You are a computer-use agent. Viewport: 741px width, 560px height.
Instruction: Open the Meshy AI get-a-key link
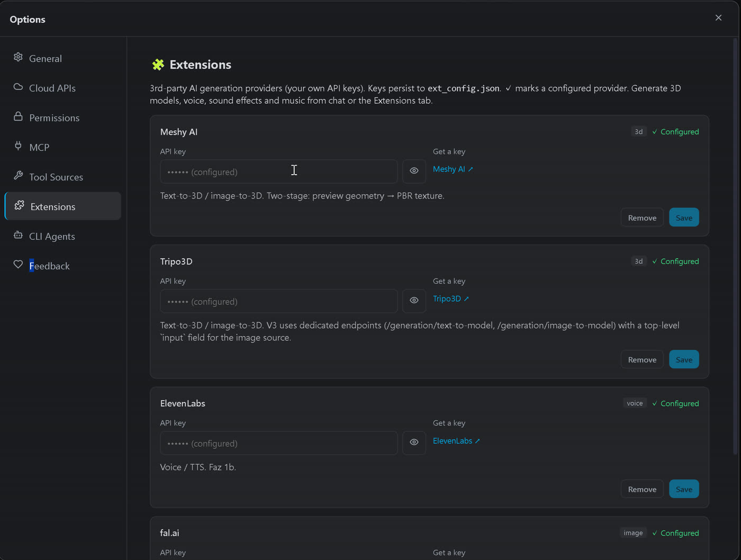[453, 169]
